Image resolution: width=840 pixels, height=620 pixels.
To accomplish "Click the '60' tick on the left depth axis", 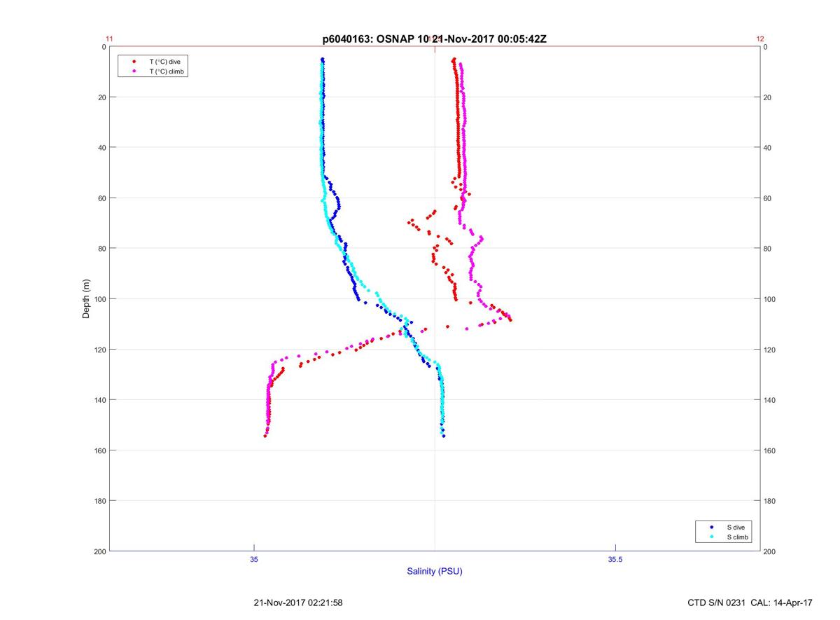I will point(101,198).
